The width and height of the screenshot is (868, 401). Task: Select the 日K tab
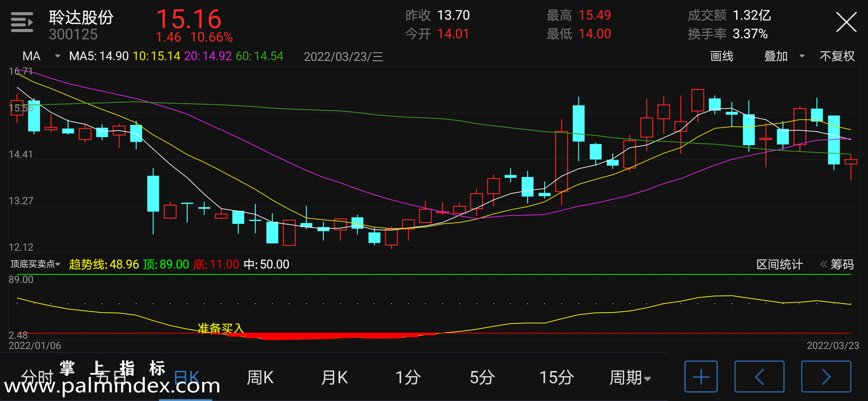[x=187, y=378]
